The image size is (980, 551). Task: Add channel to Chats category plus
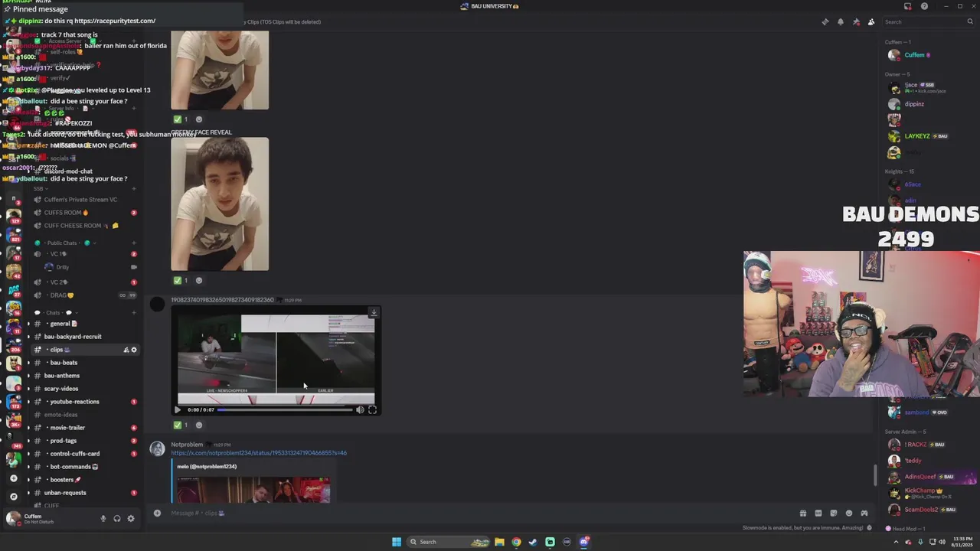tap(134, 312)
